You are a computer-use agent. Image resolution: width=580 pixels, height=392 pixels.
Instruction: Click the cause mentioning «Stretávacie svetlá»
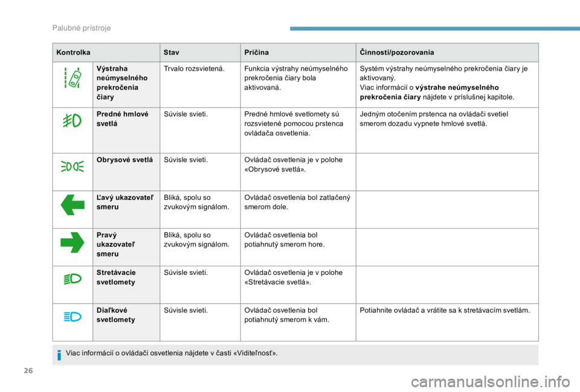click(x=294, y=277)
